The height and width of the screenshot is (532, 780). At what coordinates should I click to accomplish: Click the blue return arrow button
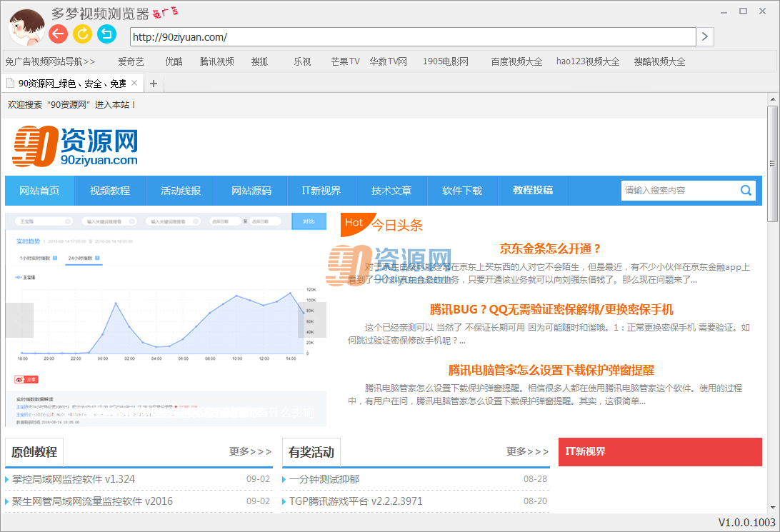click(106, 34)
